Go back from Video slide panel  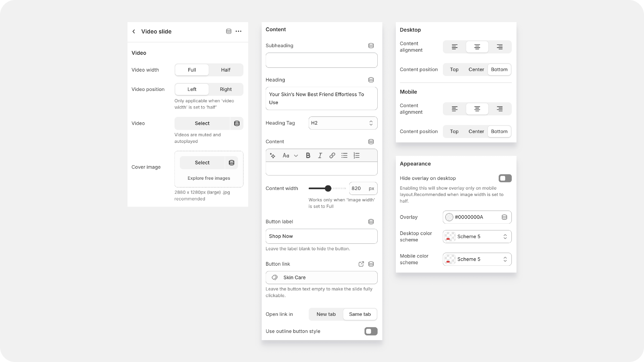click(134, 32)
